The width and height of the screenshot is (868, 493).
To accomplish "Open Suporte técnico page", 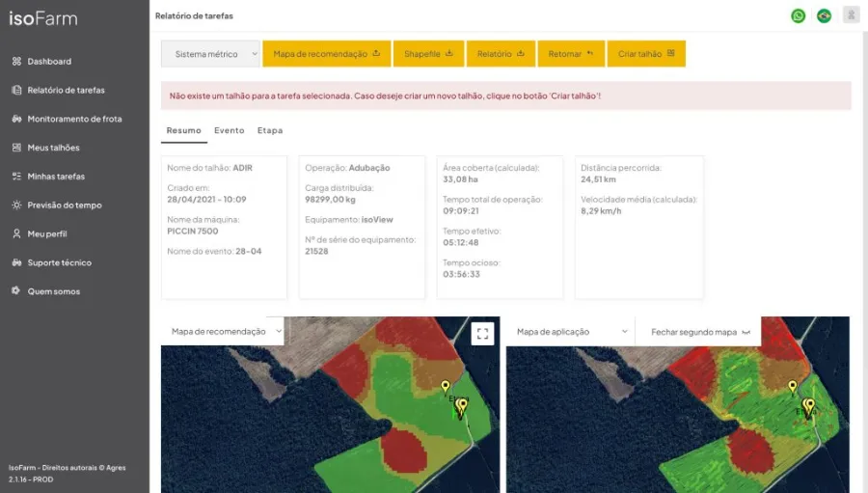I will coord(59,262).
